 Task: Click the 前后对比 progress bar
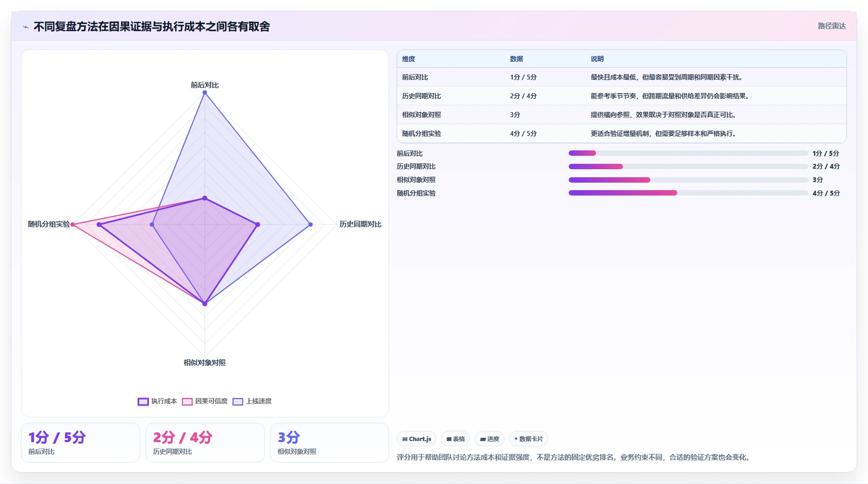[688, 153]
